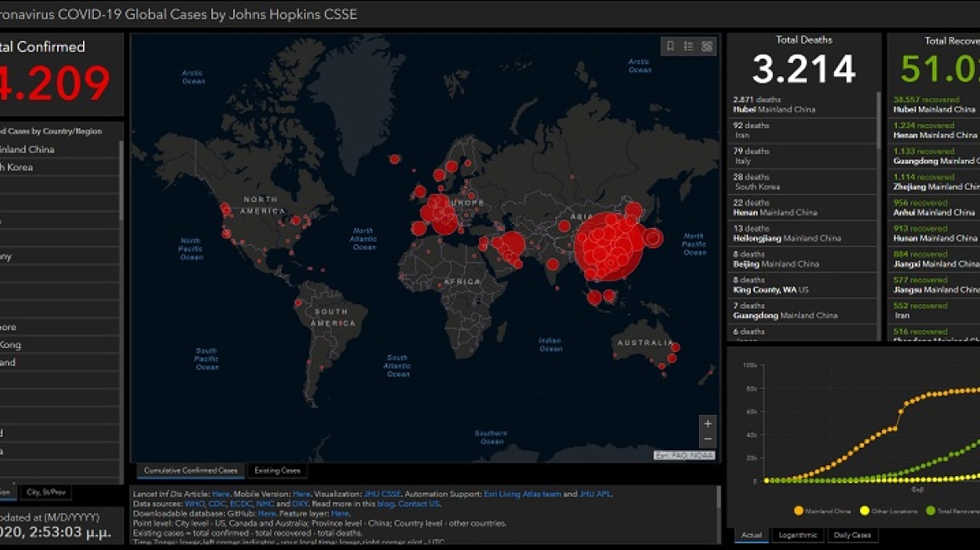Switch to Cumulative Confirmed Cases tab

[x=190, y=471]
